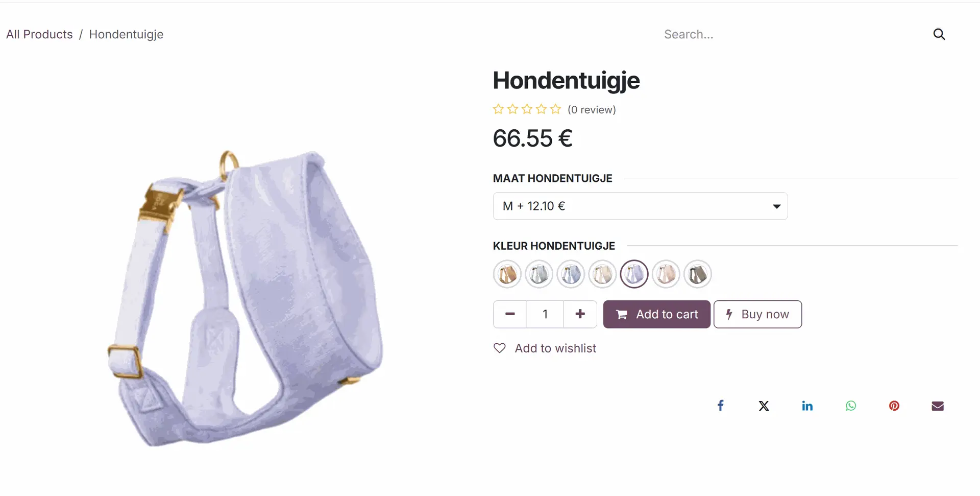The width and height of the screenshot is (980, 496).
Task: Select the dark grey harness color
Action: pyautogui.click(x=698, y=274)
